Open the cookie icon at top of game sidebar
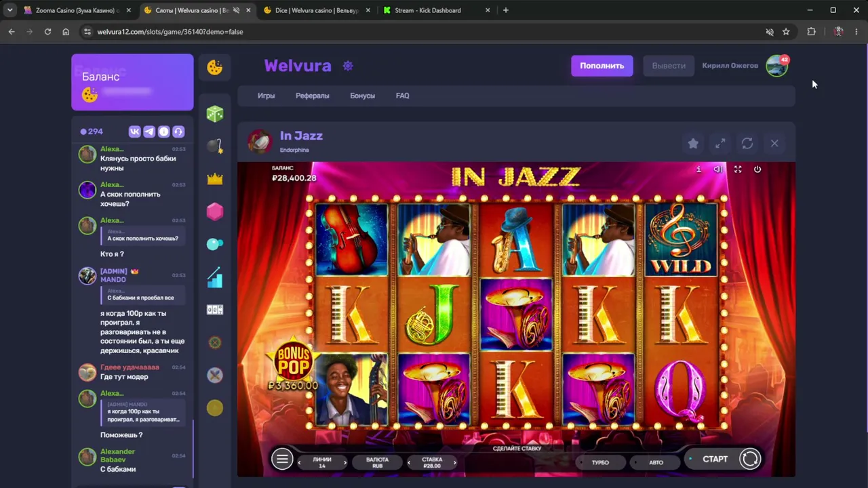868x488 pixels. [215, 67]
